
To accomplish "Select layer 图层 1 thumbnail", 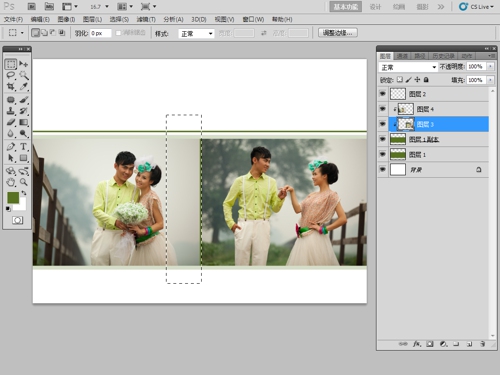I will coord(398,154).
